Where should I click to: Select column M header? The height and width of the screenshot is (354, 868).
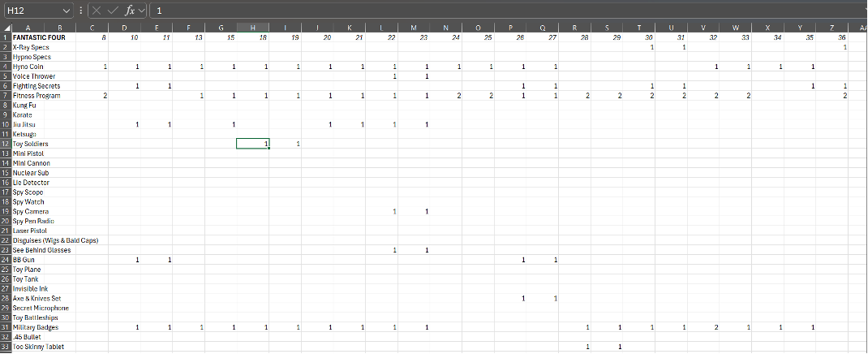click(x=414, y=28)
